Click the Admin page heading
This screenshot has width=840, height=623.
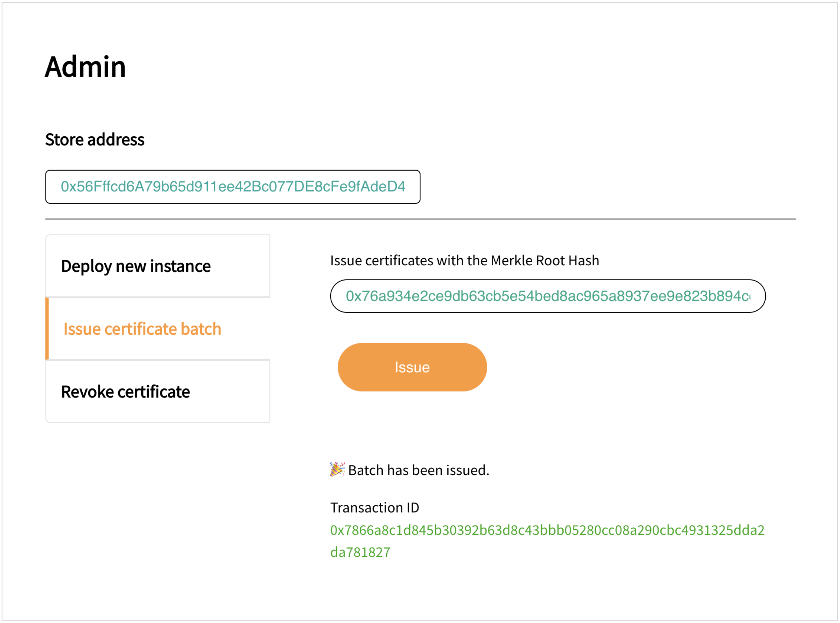tap(85, 67)
